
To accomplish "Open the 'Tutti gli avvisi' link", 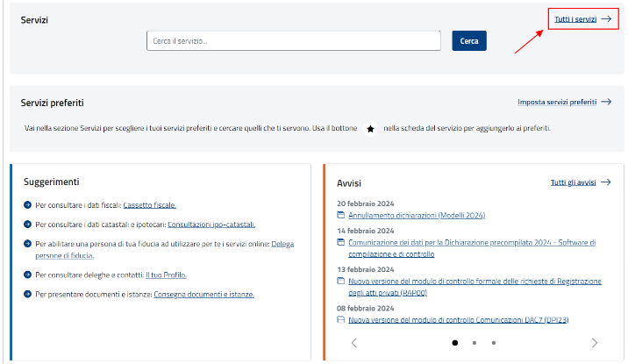I will coord(573,182).
